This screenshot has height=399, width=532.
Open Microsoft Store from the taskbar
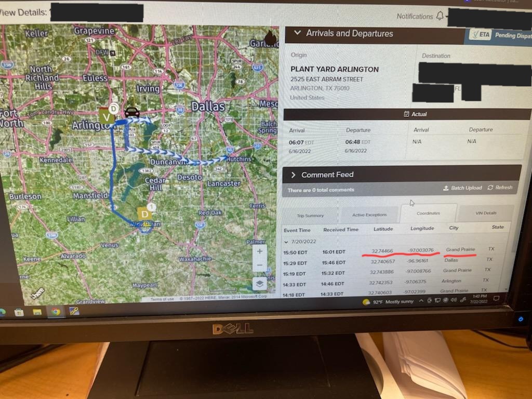(19, 312)
